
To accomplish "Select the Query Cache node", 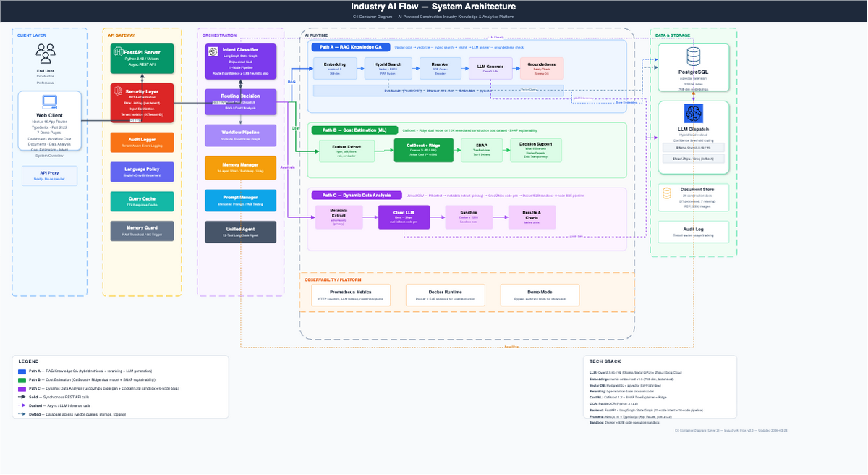I will click(142, 201).
